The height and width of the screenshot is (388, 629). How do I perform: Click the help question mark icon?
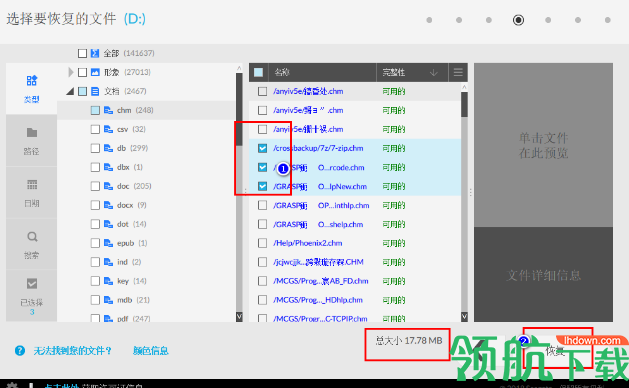point(20,351)
